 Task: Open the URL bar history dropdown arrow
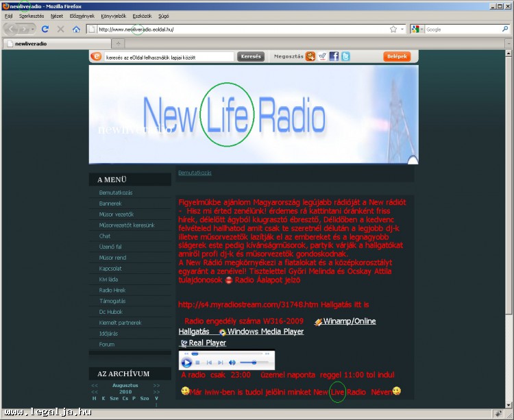click(402, 29)
